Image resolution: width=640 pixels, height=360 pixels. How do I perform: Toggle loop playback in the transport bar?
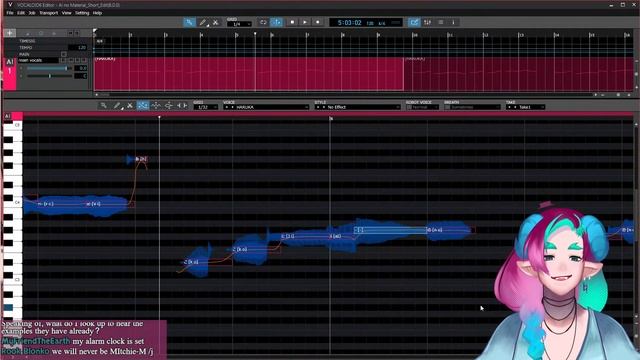click(263, 22)
